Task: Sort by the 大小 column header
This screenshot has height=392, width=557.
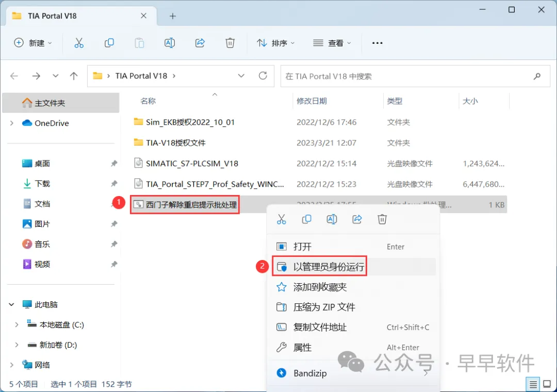Action: pyautogui.click(x=470, y=101)
